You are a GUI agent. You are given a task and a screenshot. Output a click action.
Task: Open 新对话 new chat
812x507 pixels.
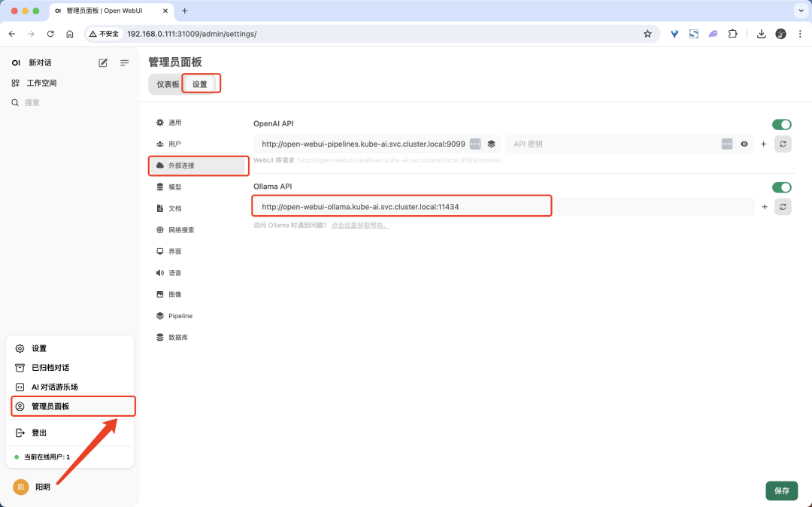click(41, 62)
